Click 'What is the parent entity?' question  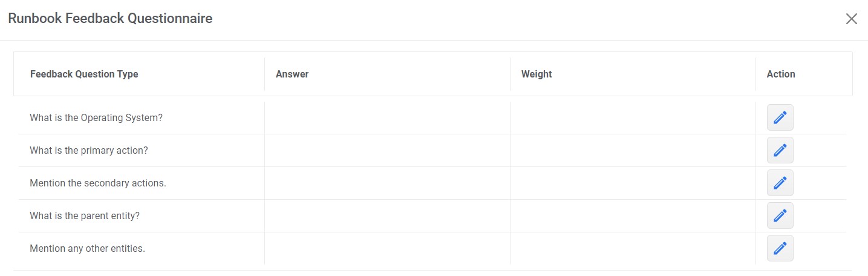point(85,215)
